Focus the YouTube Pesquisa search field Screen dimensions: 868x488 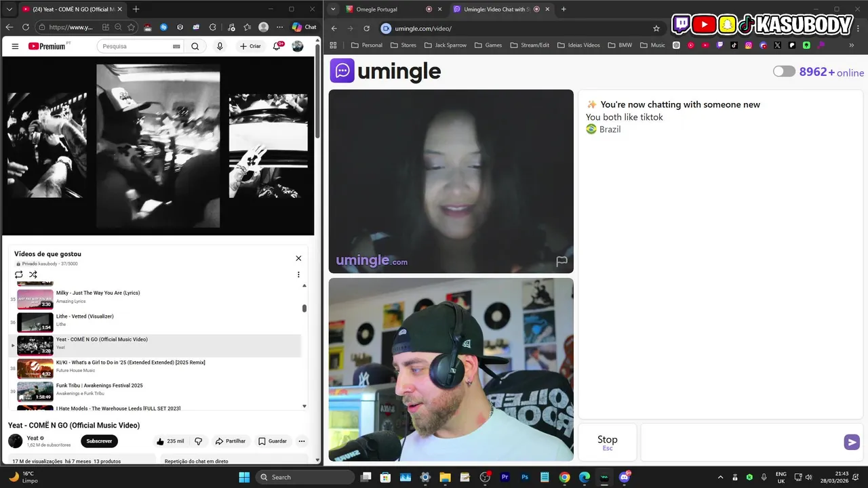pyautogui.click(x=134, y=46)
